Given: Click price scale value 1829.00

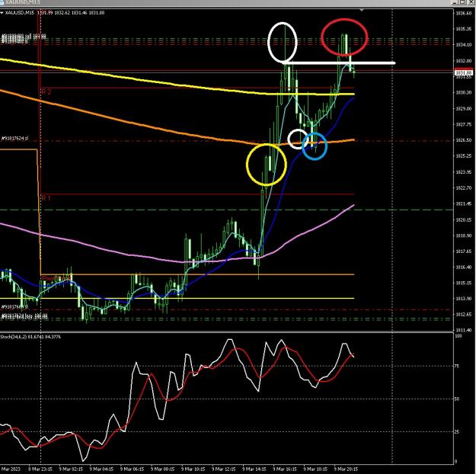Looking at the screenshot, I should pyautogui.click(x=463, y=108).
